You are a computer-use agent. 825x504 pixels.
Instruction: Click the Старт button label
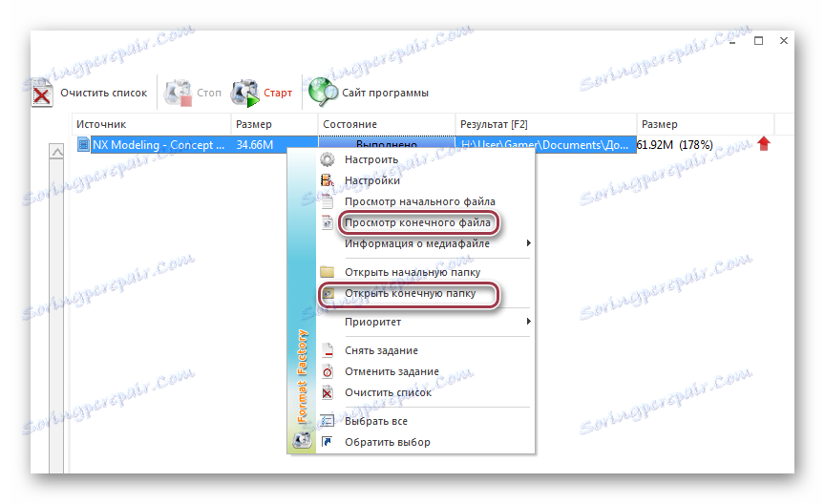(x=278, y=94)
